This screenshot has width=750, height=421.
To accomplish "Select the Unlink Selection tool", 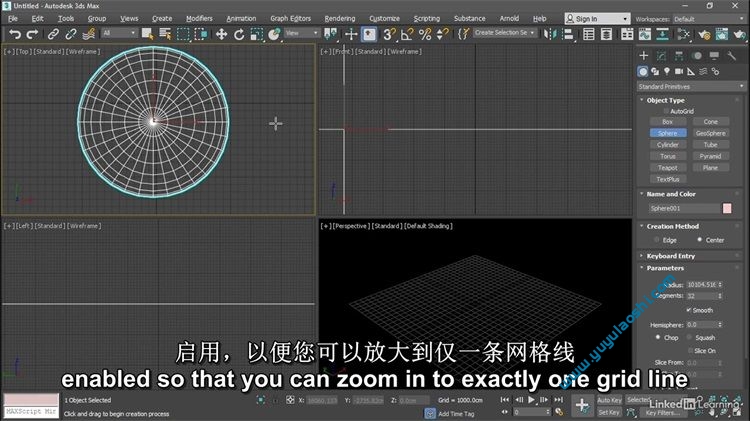I will click(x=71, y=34).
